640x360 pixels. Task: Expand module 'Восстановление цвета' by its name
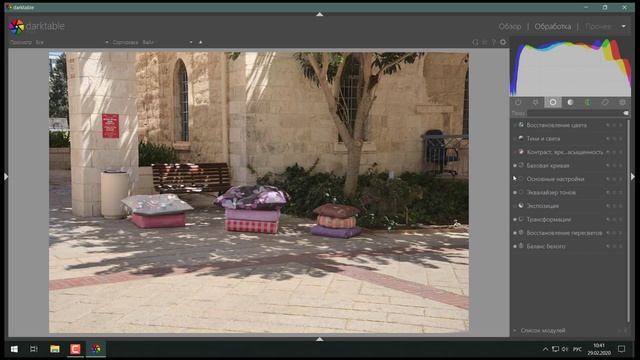click(x=557, y=125)
